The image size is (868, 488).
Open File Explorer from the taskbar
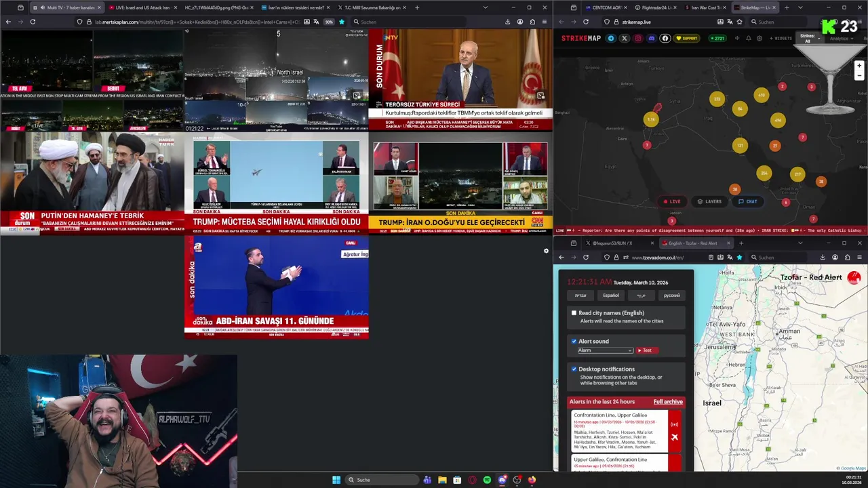442,480
